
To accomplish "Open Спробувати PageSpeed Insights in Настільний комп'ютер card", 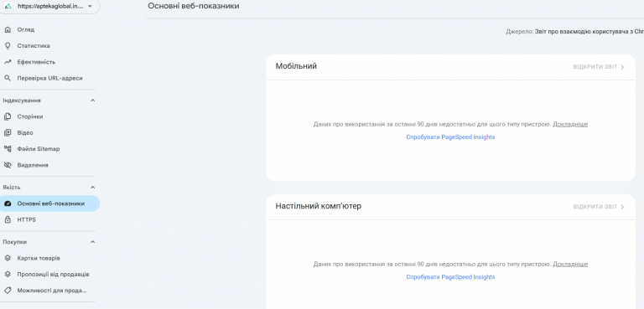I will coord(450,277).
